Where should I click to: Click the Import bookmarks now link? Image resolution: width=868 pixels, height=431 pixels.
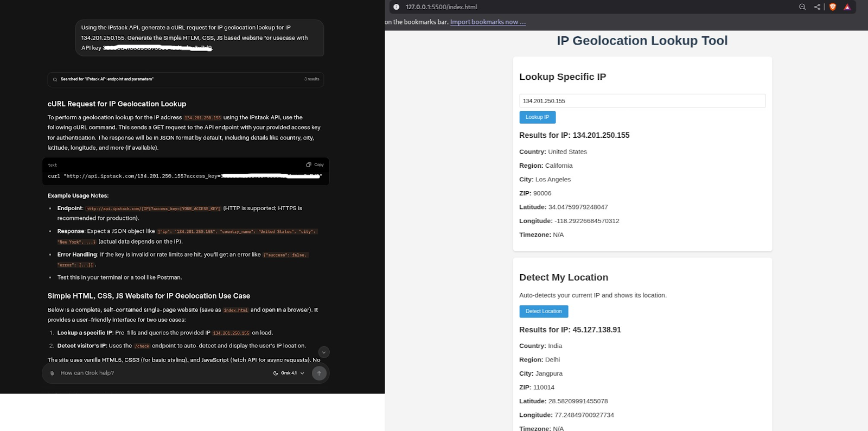click(488, 22)
